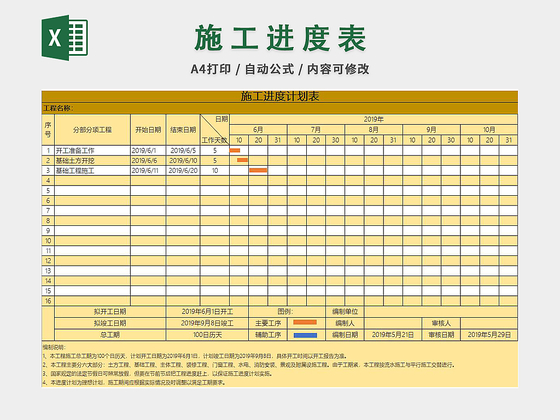The height and width of the screenshot is (420, 560).
Task: Select the cell 开工准备工作
Action: [x=92, y=150]
